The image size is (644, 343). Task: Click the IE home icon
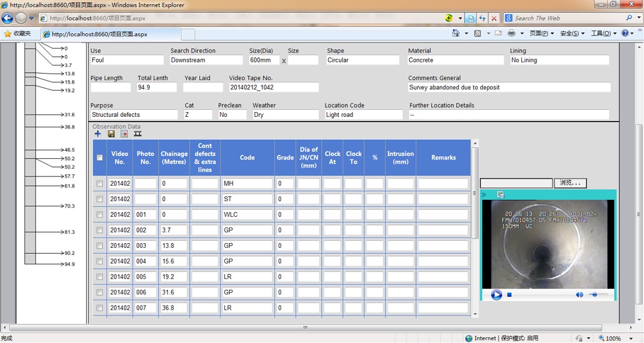click(456, 33)
